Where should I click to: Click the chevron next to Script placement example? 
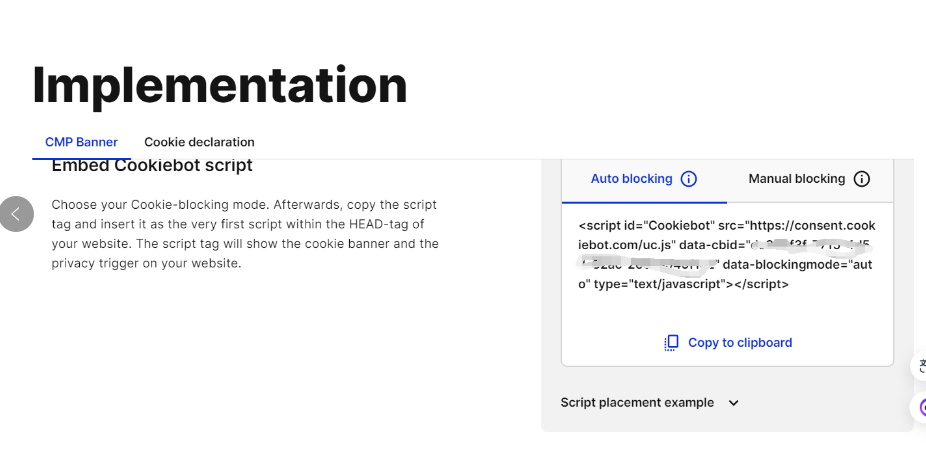click(733, 403)
